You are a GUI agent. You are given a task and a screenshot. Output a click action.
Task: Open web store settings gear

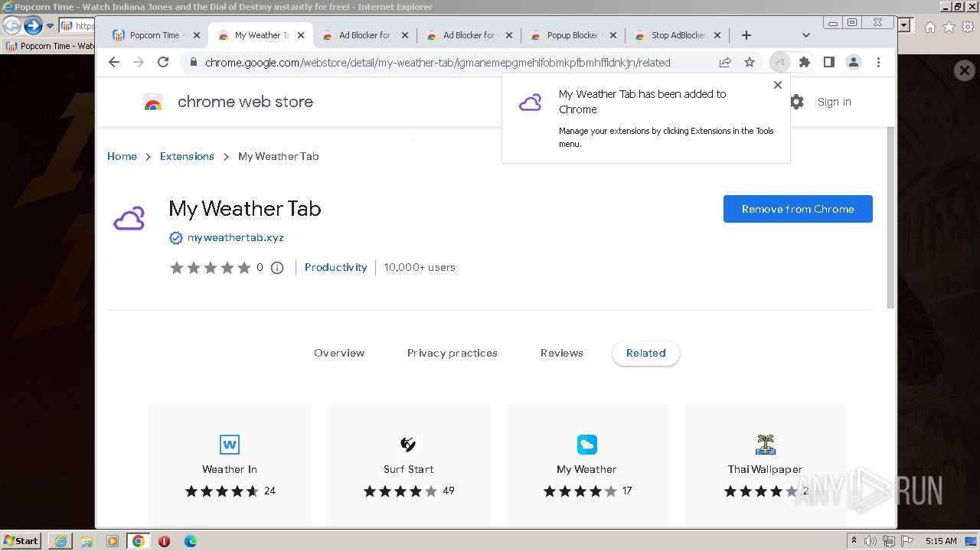(x=797, y=102)
